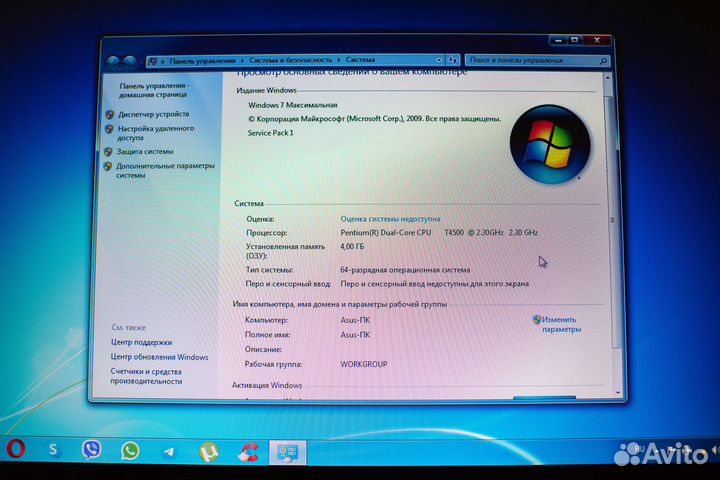Select the Control Panel taskbar button

tap(286, 453)
